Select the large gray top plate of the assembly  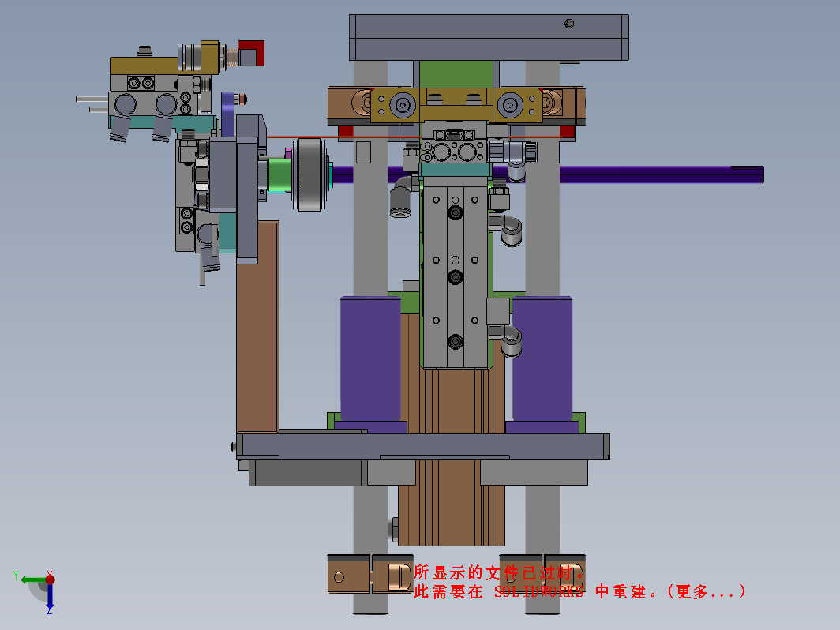(x=489, y=38)
